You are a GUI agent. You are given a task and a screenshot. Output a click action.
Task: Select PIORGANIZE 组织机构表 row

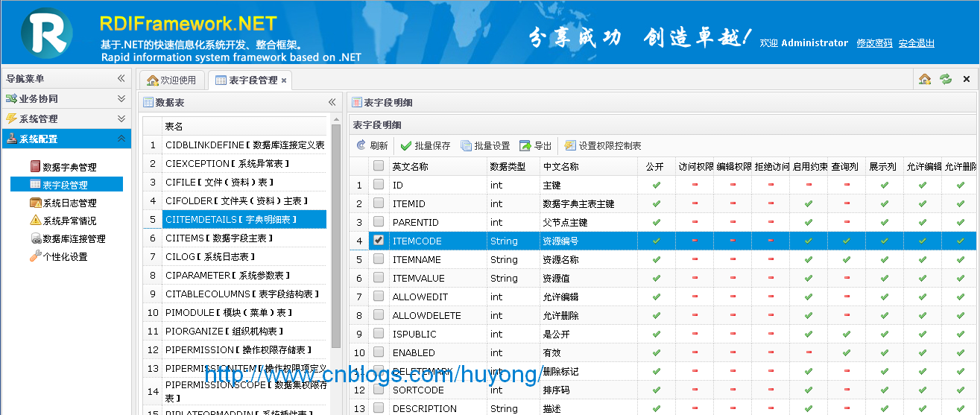pos(234,331)
